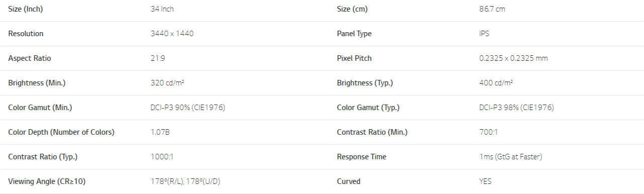Select the YES value for Curved
The height and width of the screenshot is (194, 644).
coord(485,181)
